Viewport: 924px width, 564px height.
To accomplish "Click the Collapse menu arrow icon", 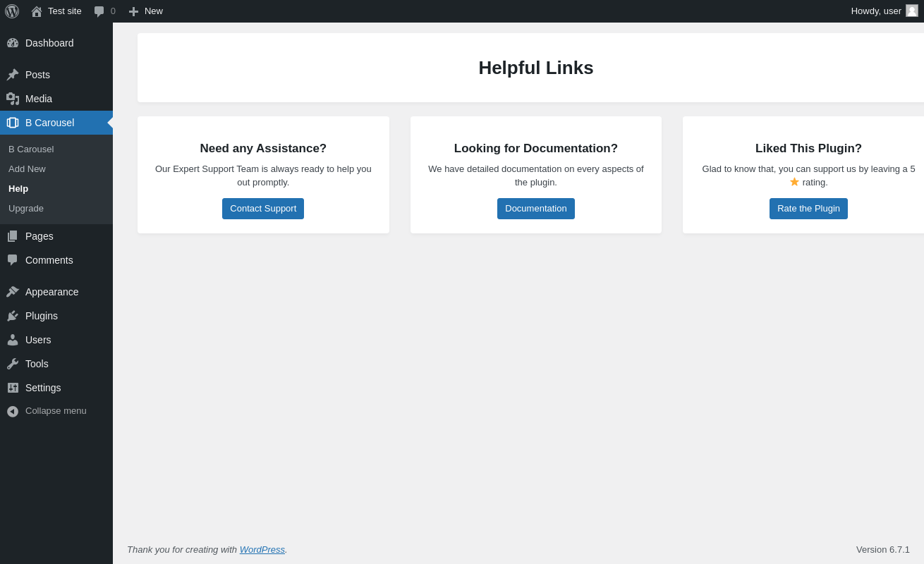I will pos(13,412).
